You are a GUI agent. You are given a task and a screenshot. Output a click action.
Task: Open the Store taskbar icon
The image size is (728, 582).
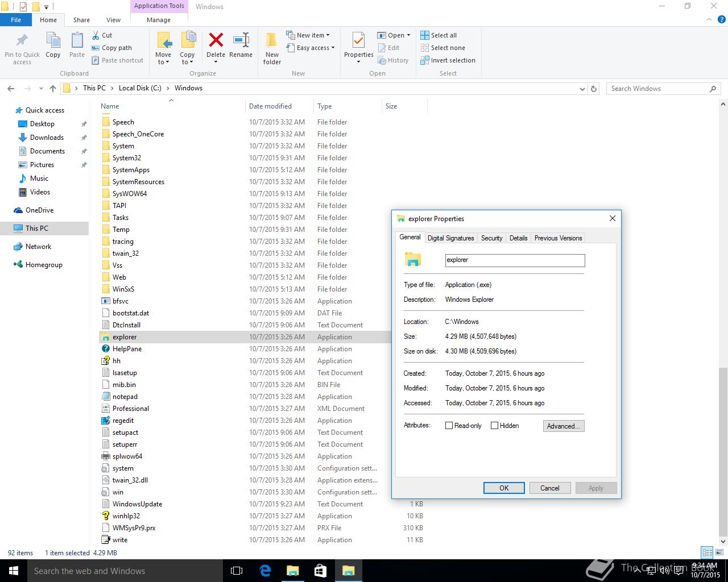320,571
